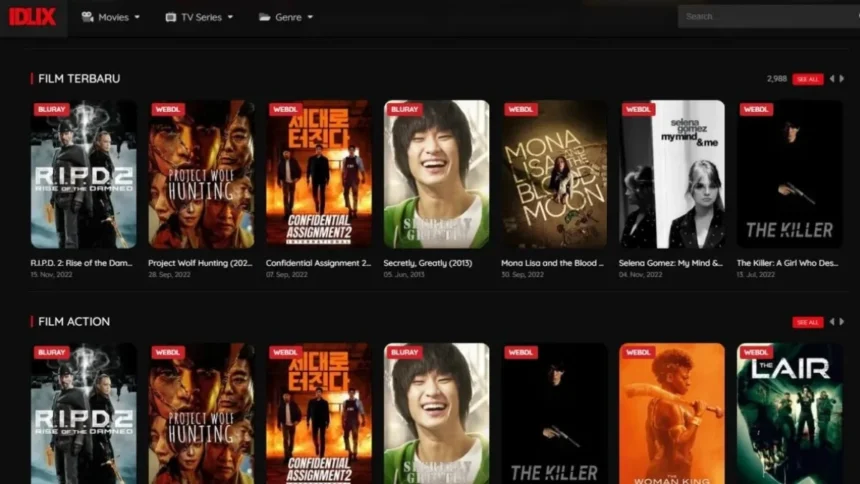Open Mona Lisa and the Blood Moon poster

(554, 174)
